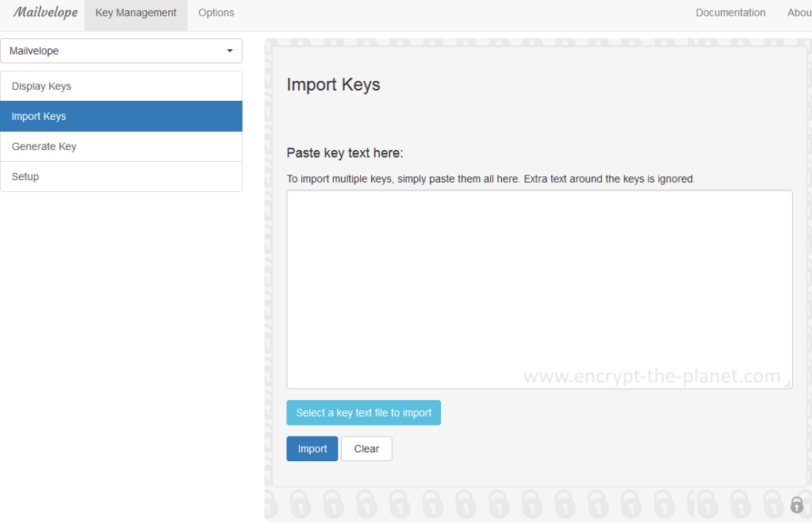Select Display Keys in the sidebar
This screenshot has width=812, height=523.
[x=121, y=86]
